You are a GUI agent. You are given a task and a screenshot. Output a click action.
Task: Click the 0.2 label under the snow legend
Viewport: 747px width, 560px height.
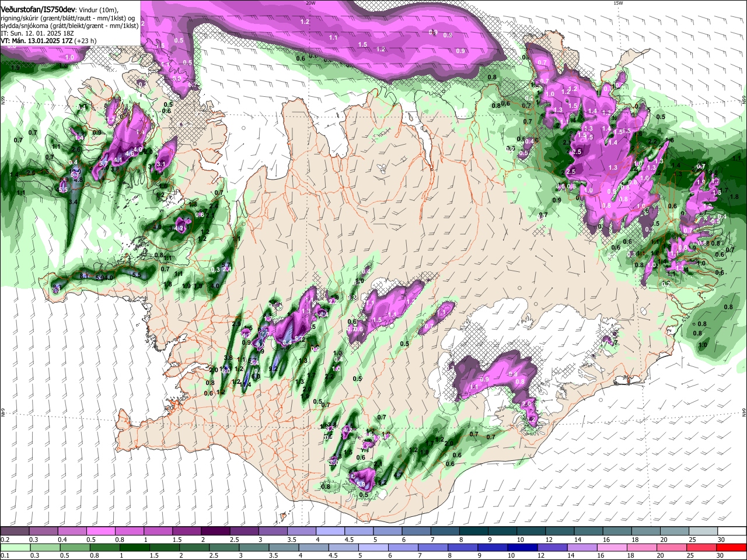(x=4, y=540)
